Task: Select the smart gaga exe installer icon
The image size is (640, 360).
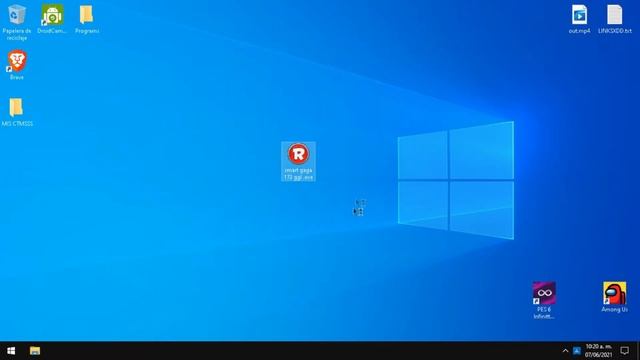Action: click(298, 162)
